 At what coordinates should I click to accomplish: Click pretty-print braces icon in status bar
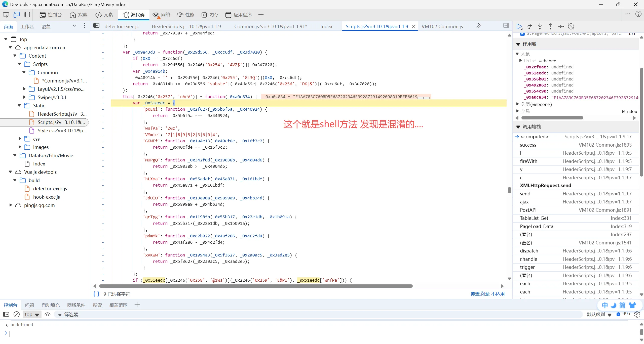pos(96,294)
